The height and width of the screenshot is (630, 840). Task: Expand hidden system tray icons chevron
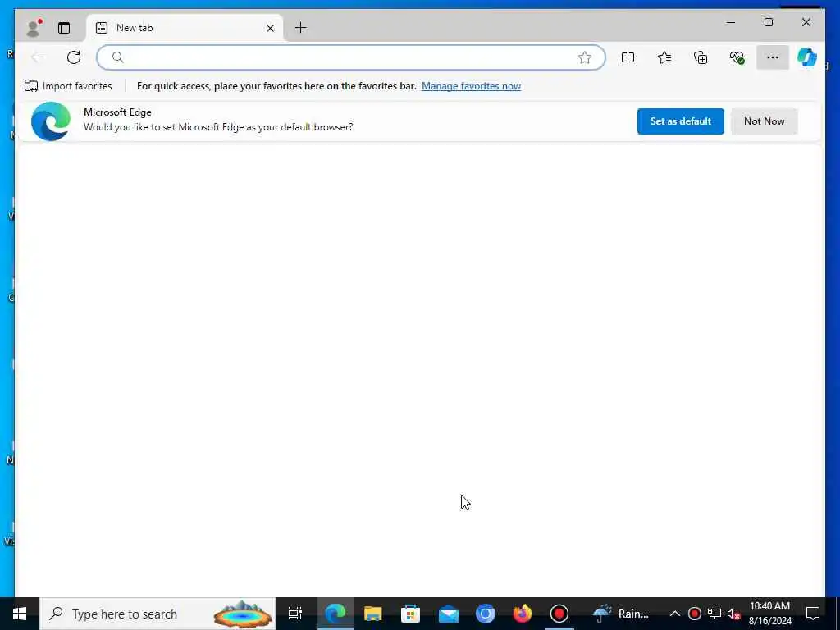675,614
